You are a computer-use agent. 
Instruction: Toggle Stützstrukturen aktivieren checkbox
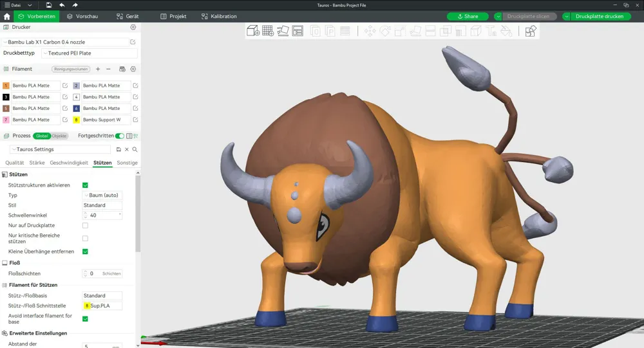[85, 185]
